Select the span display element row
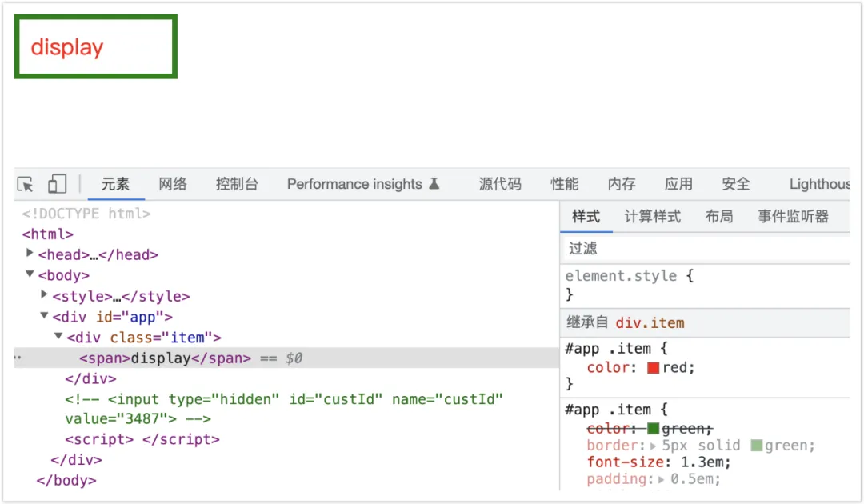 tap(286, 358)
